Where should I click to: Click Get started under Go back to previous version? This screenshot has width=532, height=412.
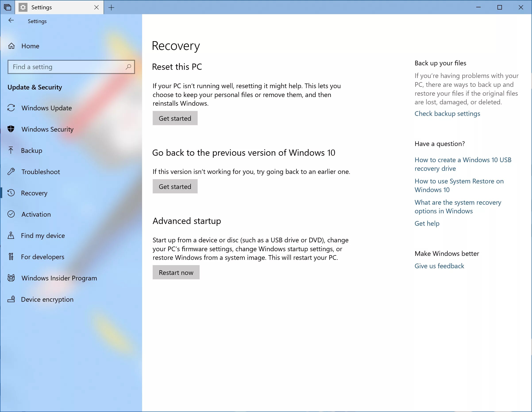(175, 186)
